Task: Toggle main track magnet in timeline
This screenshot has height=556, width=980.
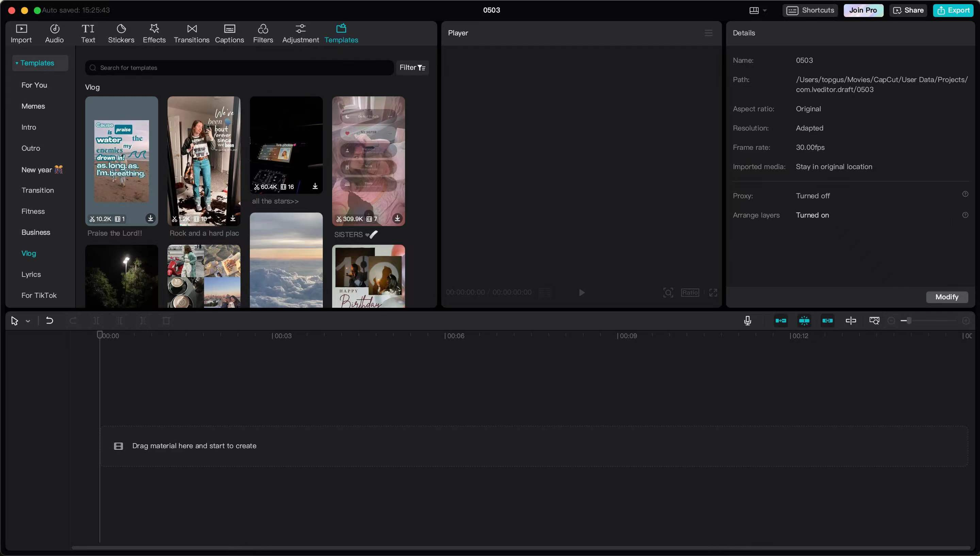Action: [781, 321]
